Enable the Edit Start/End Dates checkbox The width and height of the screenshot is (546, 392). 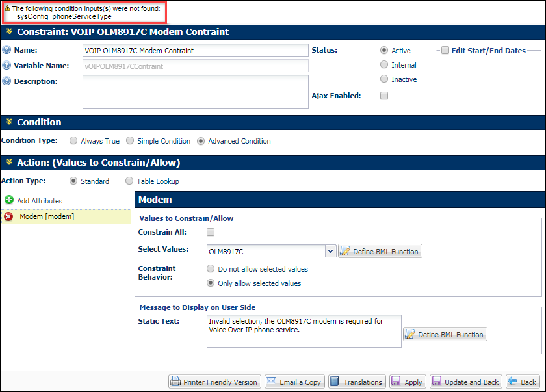[x=445, y=51]
